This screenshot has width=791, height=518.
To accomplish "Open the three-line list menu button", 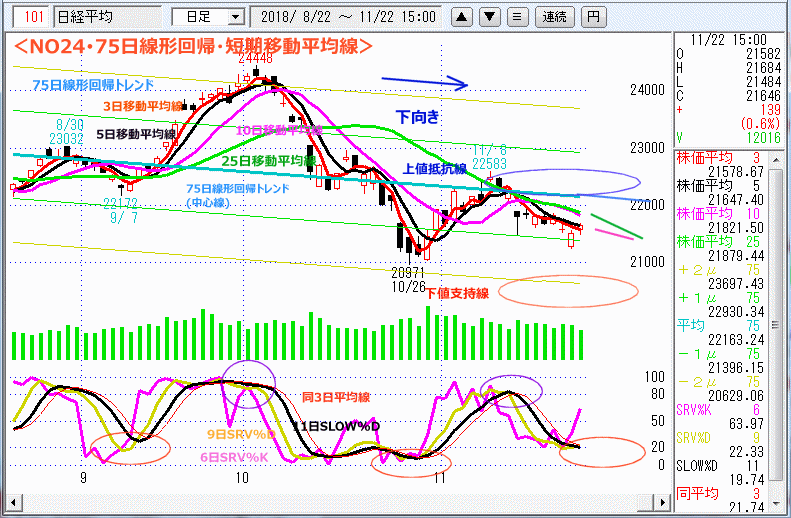I will [516, 16].
